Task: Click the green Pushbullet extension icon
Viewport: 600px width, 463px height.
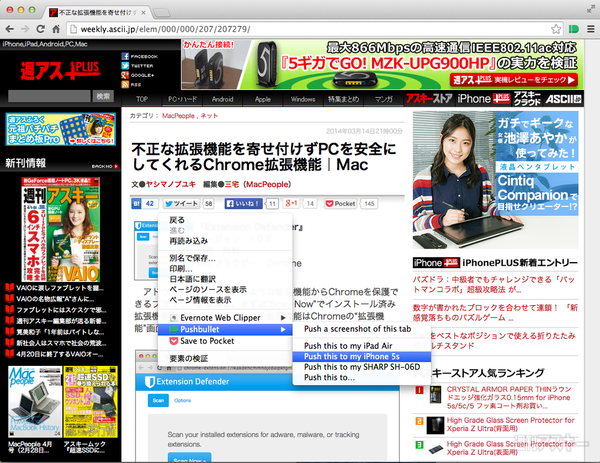Action: [574, 29]
